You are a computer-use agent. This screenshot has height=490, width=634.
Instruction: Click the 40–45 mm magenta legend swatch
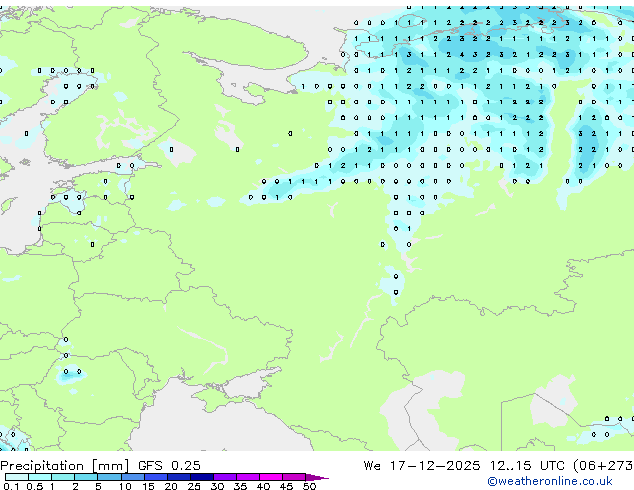(x=271, y=477)
